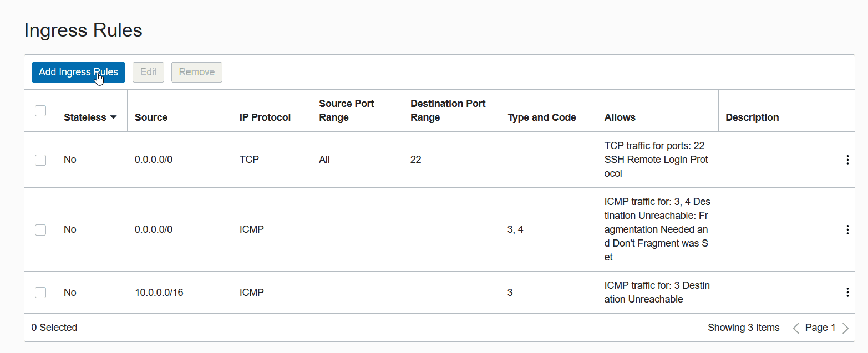Click the Description column header
The width and height of the screenshot is (868, 353).
click(x=752, y=117)
